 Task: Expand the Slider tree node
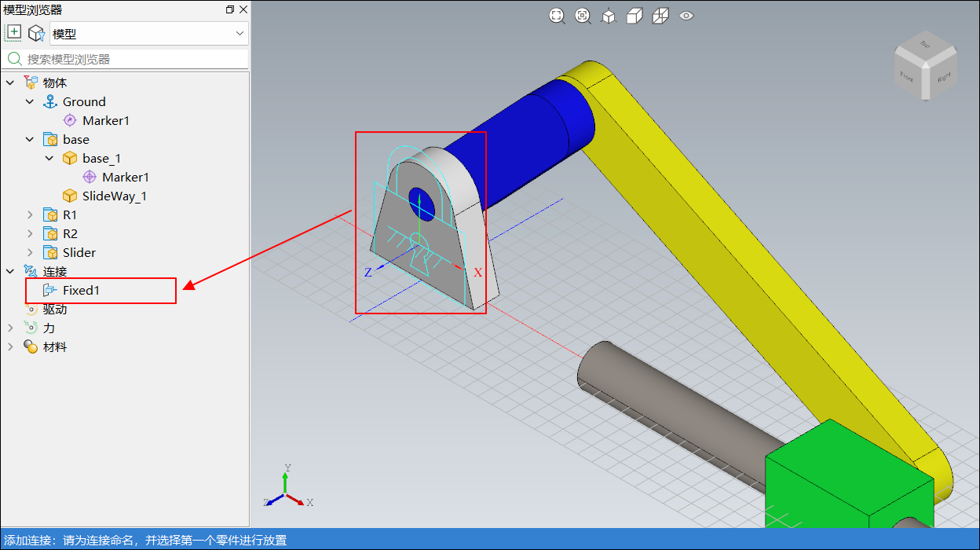[30, 252]
